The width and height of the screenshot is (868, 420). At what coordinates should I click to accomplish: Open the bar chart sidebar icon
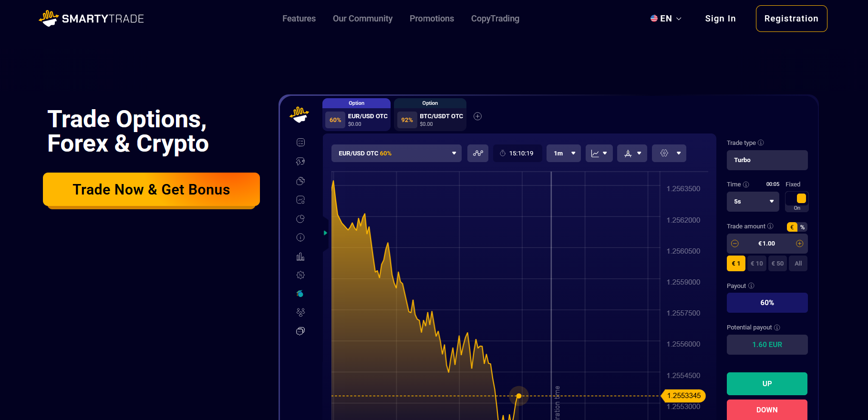300,256
